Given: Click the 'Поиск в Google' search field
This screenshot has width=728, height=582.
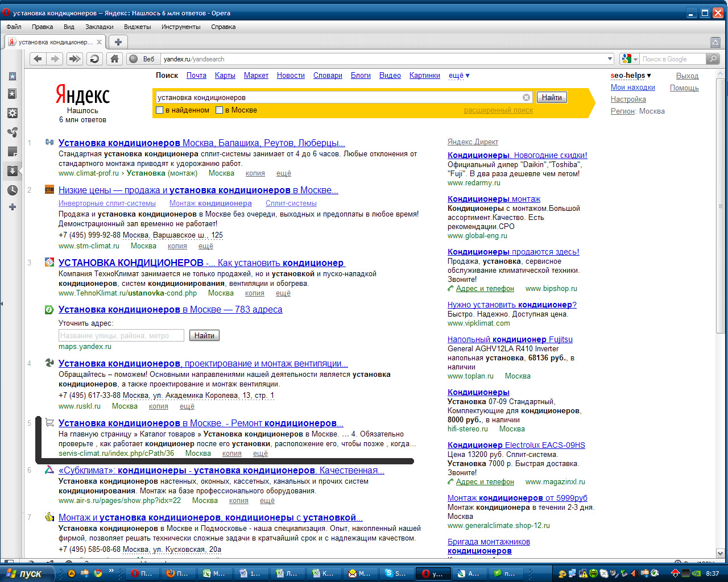Looking at the screenshot, I should coord(673,59).
